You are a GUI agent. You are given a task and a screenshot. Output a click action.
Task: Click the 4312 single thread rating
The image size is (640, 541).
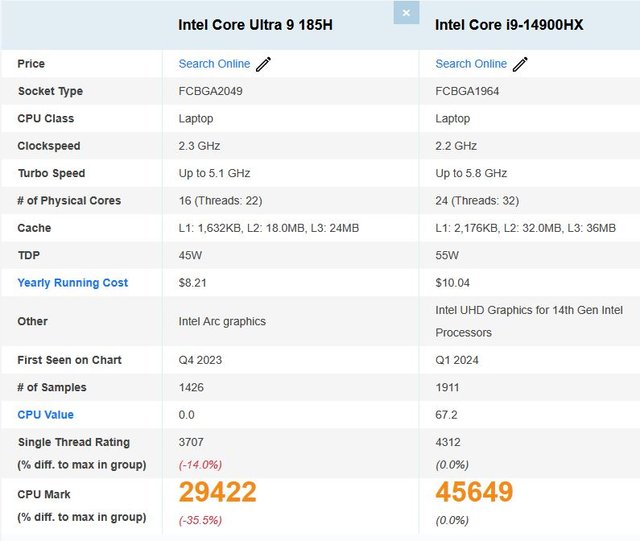(x=448, y=442)
